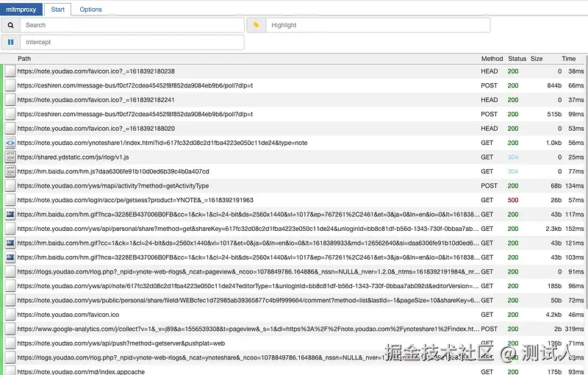
Task: Click the search magnifier icon
Action: pos(10,25)
